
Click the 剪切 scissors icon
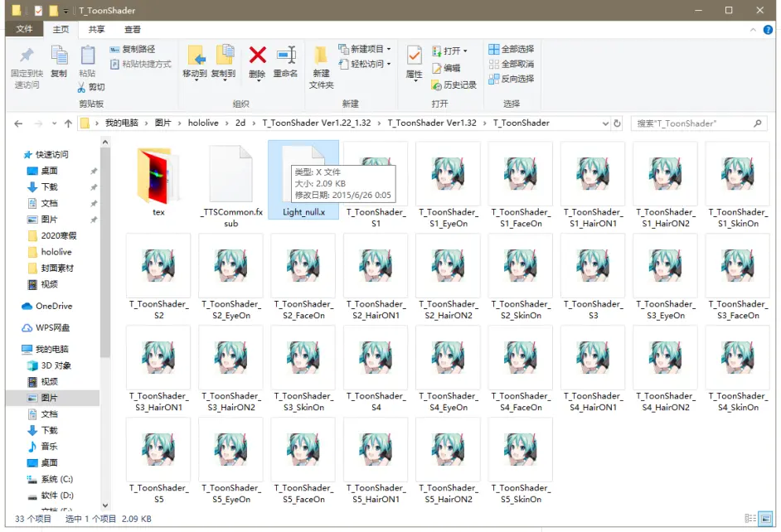(x=81, y=88)
